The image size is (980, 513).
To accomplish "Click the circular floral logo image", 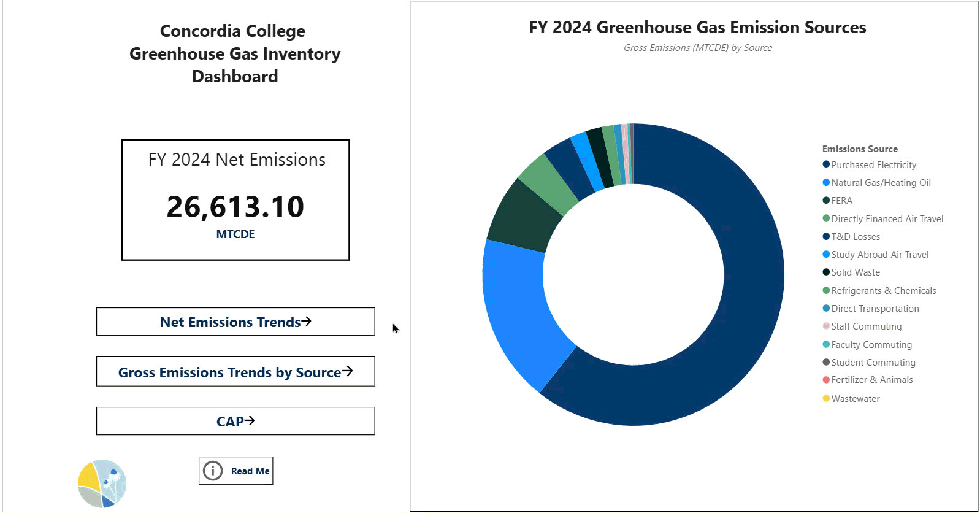I will (102, 484).
